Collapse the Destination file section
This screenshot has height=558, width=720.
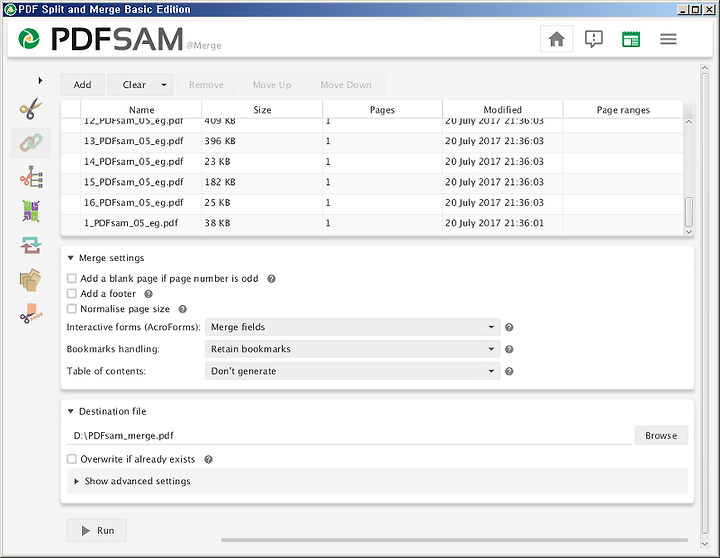[x=71, y=411]
